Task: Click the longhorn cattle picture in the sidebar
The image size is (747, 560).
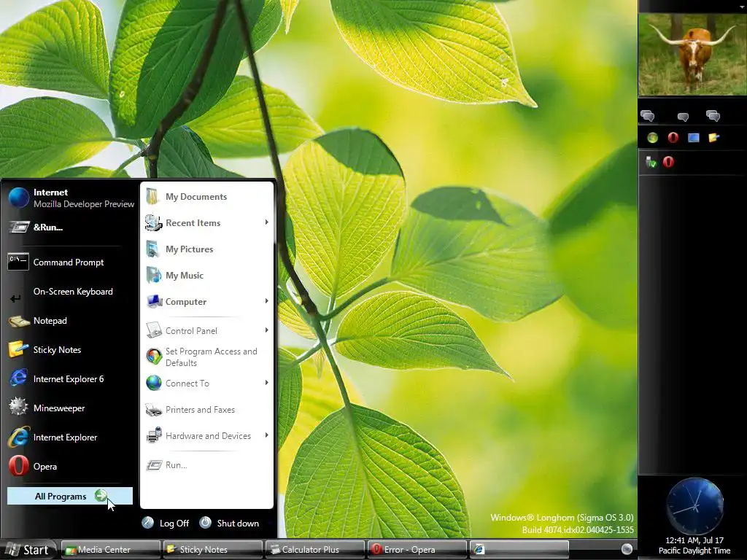Action: tap(693, 55)
